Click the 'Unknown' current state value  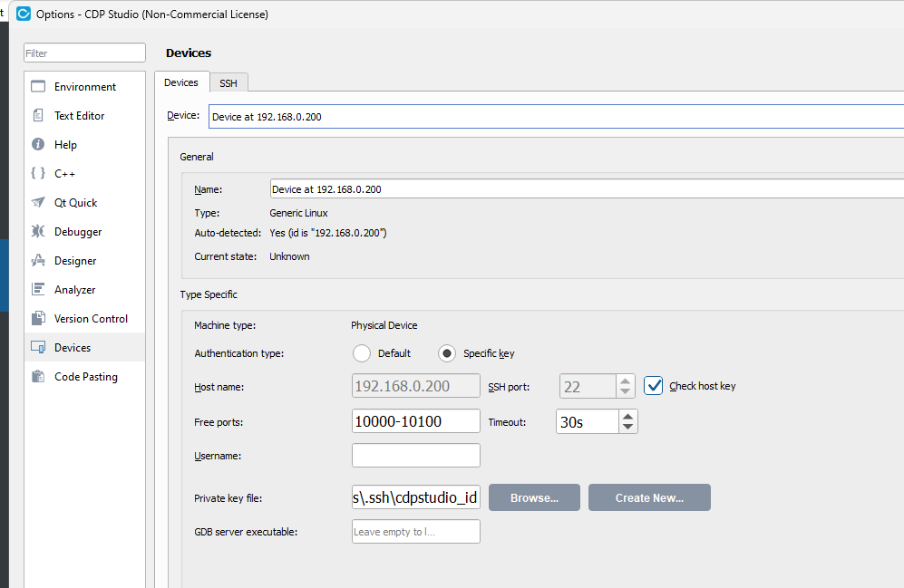(289, 256)
